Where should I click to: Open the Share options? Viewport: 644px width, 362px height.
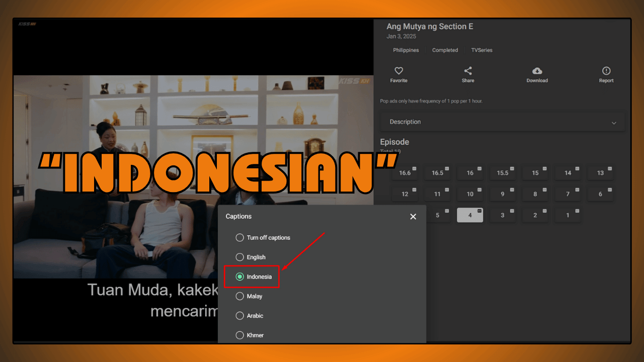(x=467, y=71)
